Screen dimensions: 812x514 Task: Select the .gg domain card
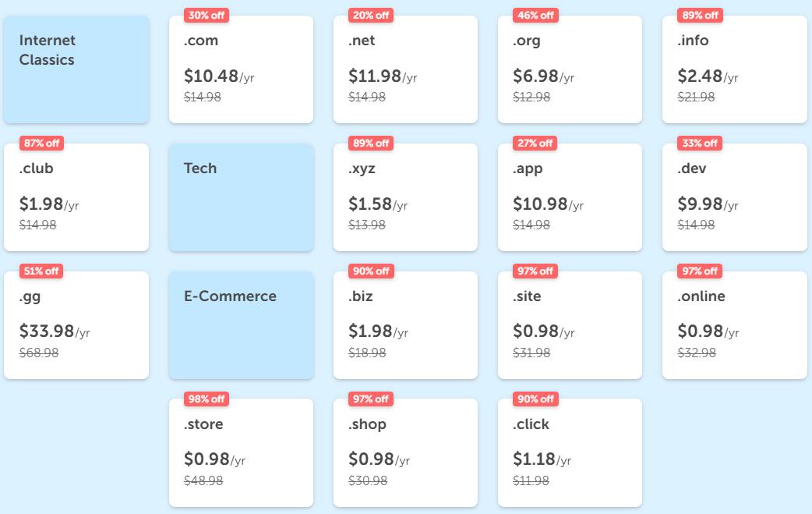point(76,325)
